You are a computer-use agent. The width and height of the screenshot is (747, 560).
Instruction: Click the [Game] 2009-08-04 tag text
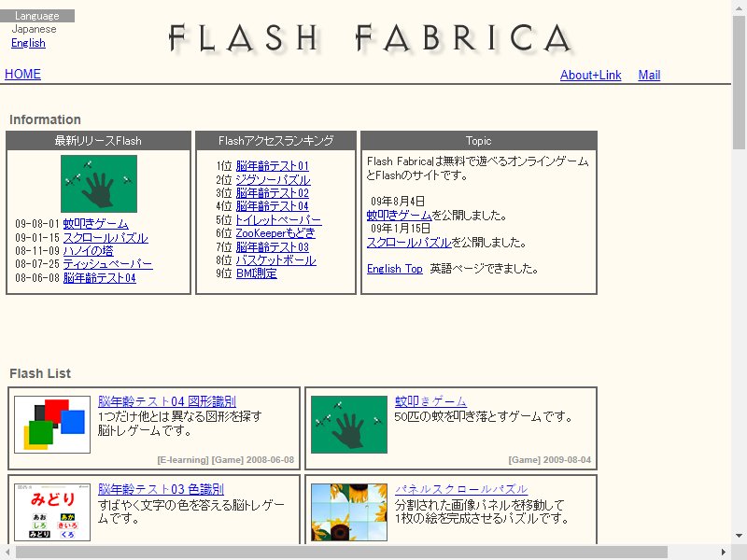coord(549,460)
